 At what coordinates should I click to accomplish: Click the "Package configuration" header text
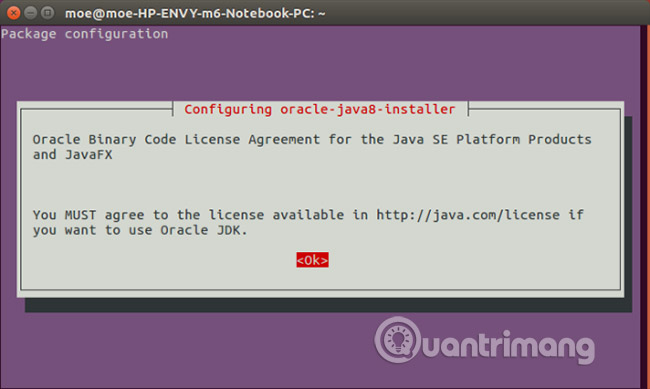pos(85,34)
